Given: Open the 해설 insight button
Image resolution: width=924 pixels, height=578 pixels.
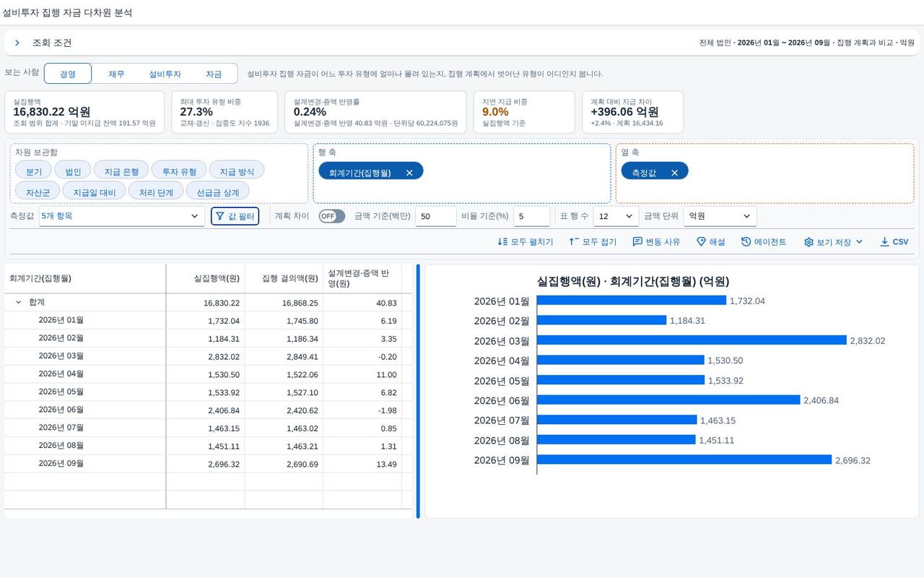Looking at the screenshot, I should (710, 242).
